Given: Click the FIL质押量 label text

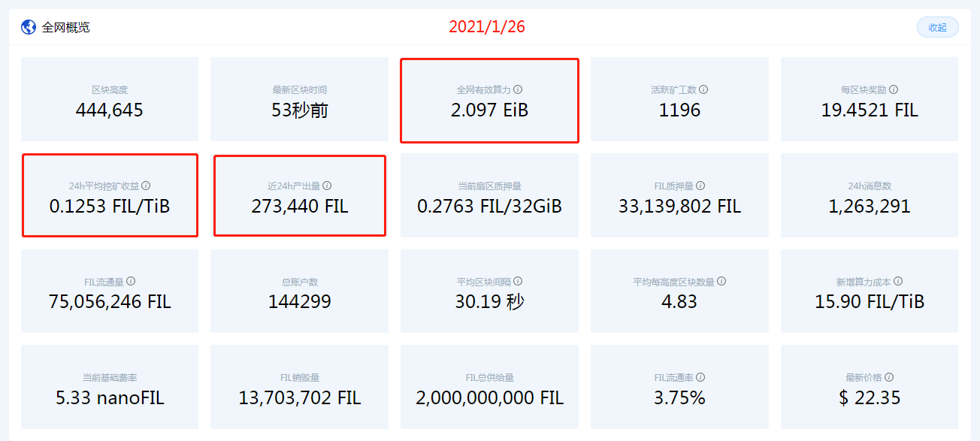Looking at the screenshot, I should click(x=674, y=186).
